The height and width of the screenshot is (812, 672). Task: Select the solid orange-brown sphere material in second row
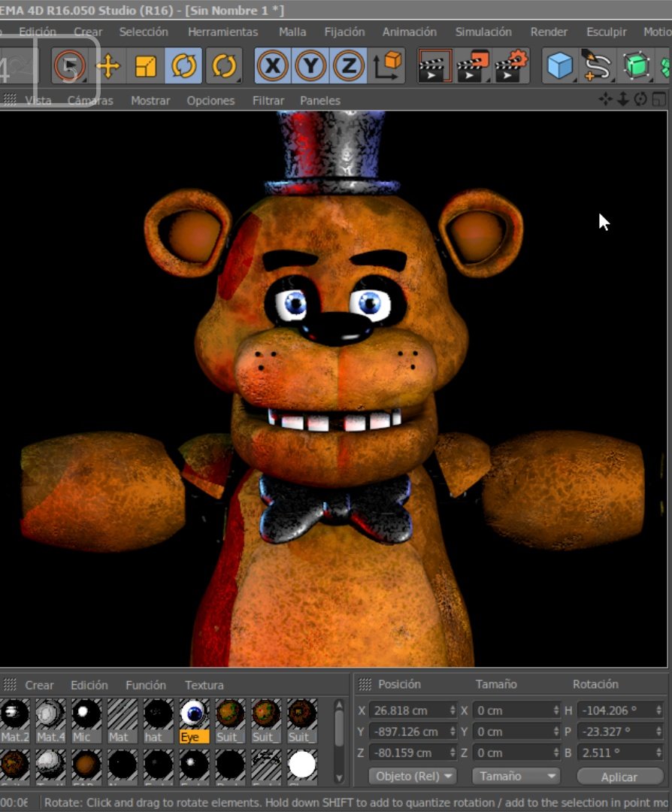(x=86, y=765)
